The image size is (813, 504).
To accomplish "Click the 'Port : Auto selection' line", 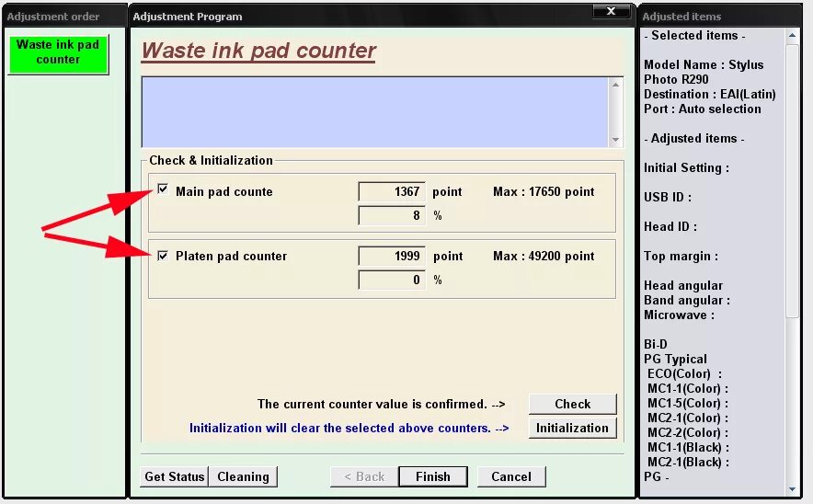I will [703, 109].
